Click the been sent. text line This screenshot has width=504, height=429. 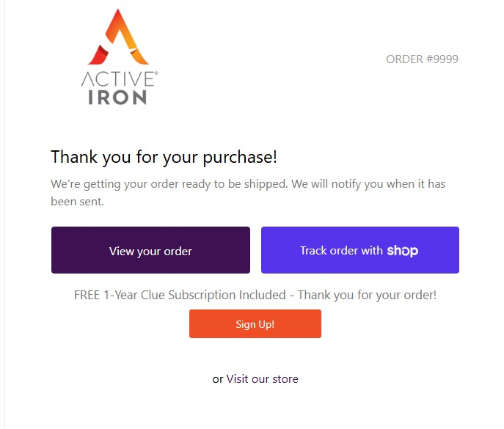(x=77, y=201)
